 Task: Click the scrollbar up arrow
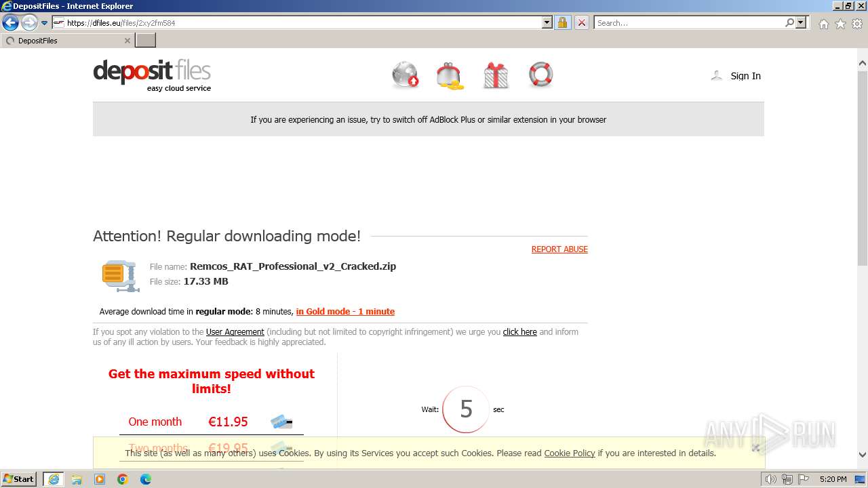[x=863, y=64]
